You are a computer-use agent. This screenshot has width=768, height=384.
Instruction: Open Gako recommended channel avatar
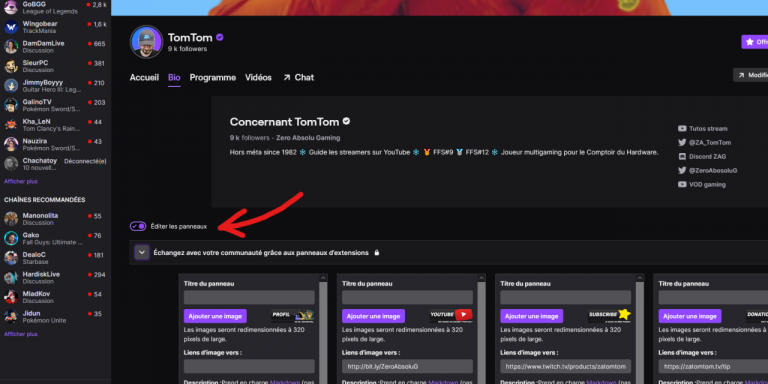[x=11, y=239]
